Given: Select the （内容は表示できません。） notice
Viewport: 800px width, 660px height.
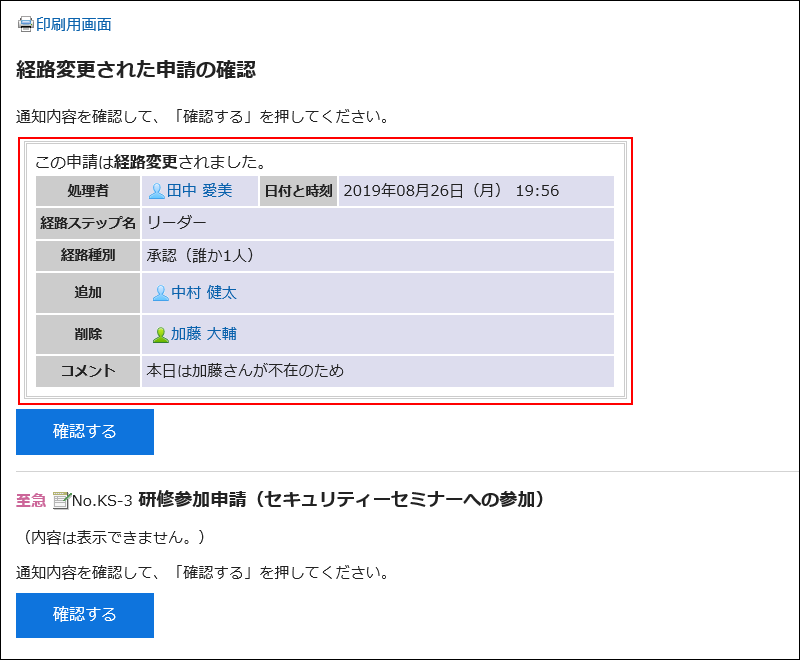Looking at the screenshot, I should tap(114, 537).
